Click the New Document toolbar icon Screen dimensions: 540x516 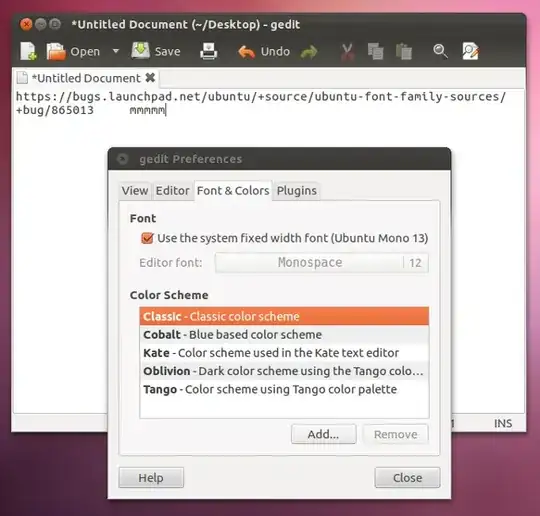[28, 51]
